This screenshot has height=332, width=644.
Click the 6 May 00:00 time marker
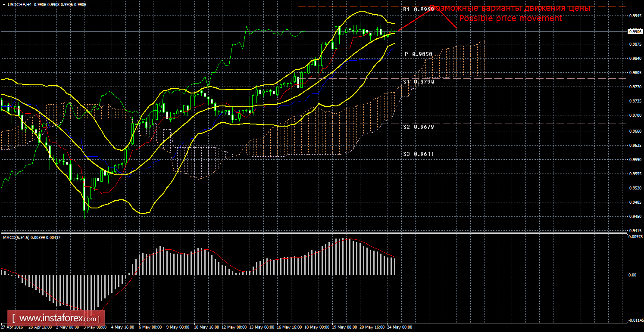click(x=151, y=327)
